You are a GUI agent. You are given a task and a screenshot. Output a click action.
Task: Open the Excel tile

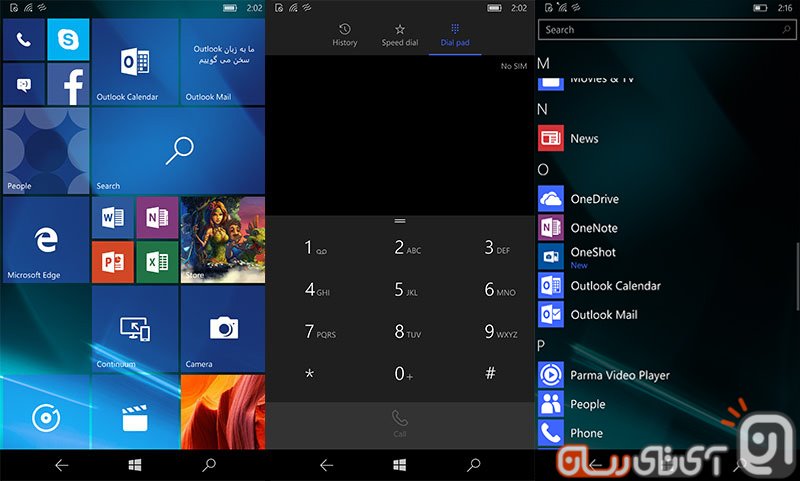click(x=157, y=261)
